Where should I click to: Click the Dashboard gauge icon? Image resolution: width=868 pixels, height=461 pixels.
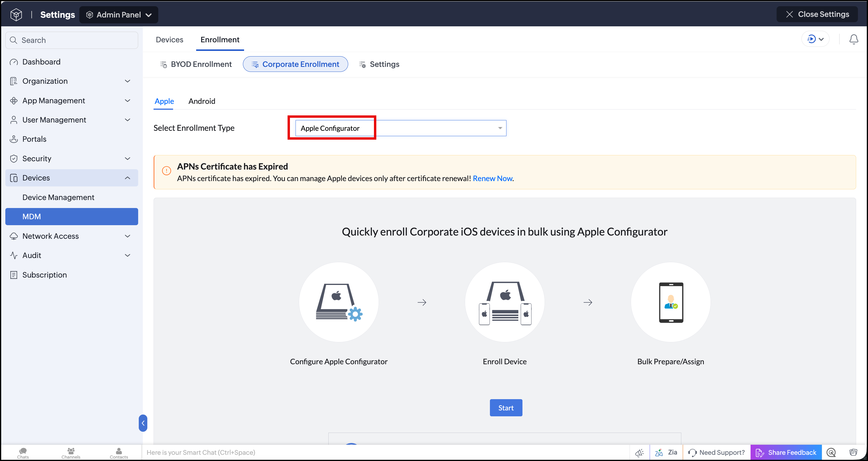tap(14, 62)
